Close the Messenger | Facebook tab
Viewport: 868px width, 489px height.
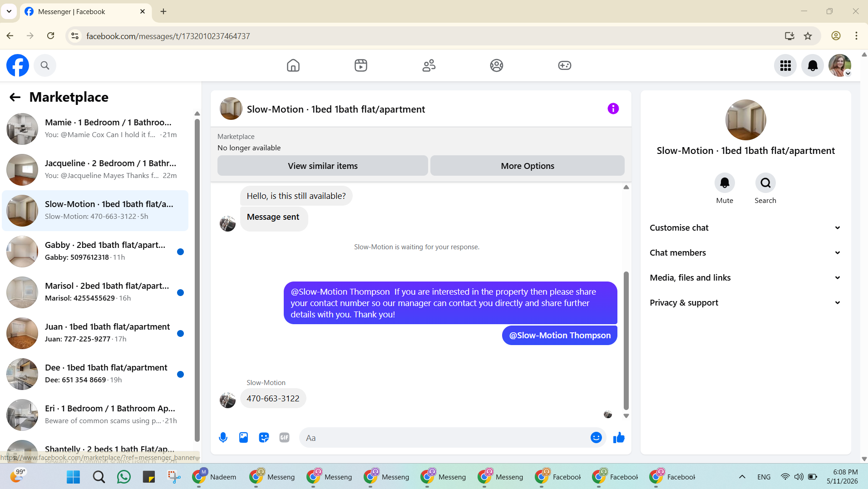(x=143, y=11)
